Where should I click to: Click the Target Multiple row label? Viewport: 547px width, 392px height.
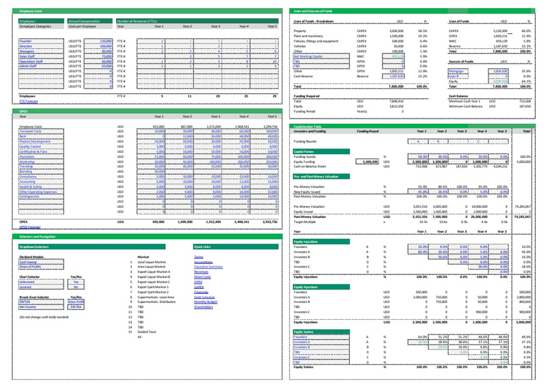coord(305,222)
